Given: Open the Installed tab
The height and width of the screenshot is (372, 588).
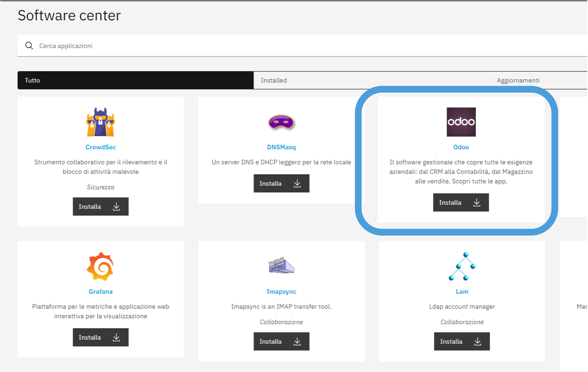Looking at the screenshot, I should coord(372,80).
